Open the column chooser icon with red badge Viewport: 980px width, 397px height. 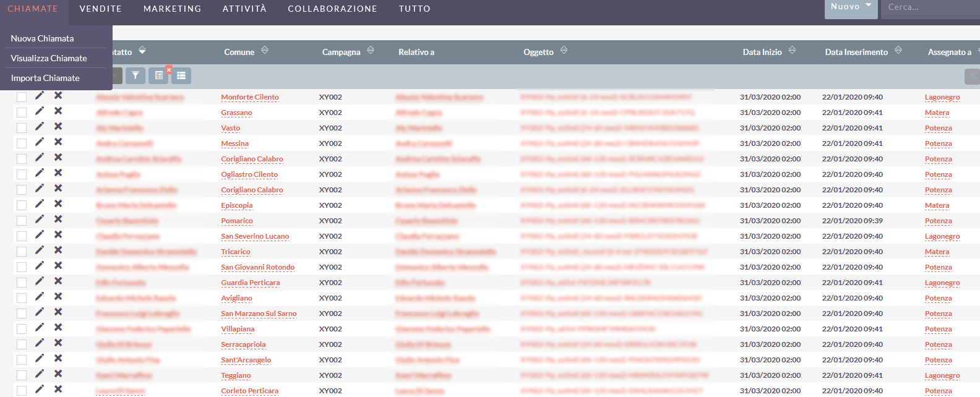[x=159, y=75]
